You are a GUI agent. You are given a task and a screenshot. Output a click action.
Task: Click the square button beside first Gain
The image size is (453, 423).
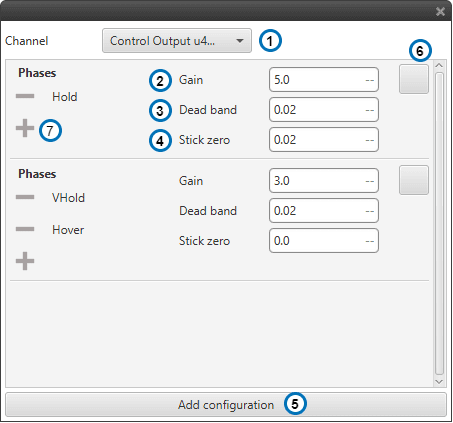(414, 79)
